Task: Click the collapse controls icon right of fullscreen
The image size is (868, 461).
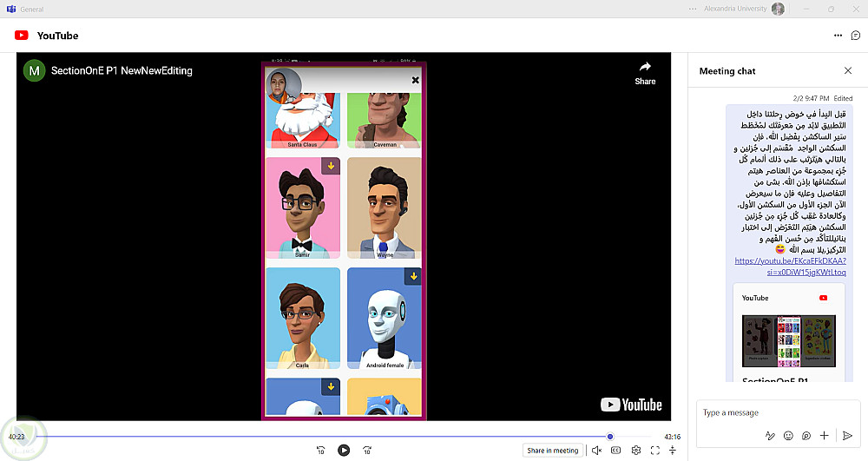Action: point(673,451)
